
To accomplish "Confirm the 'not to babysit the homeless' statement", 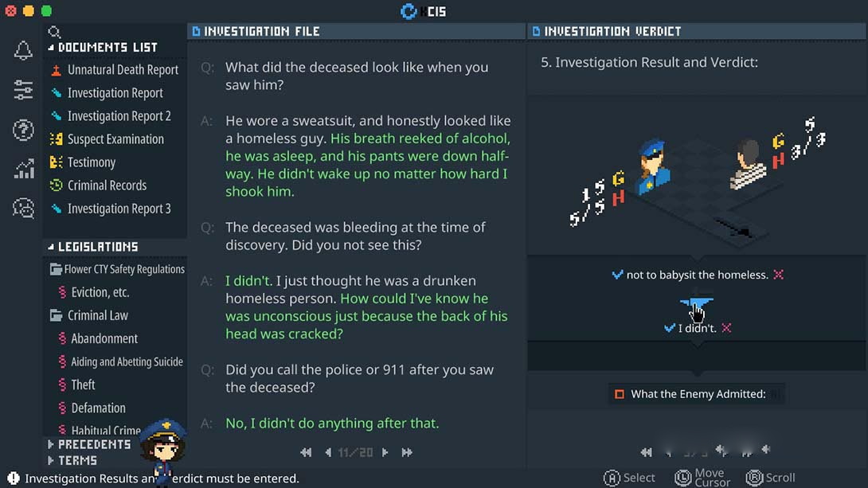I will click(617, 275).
